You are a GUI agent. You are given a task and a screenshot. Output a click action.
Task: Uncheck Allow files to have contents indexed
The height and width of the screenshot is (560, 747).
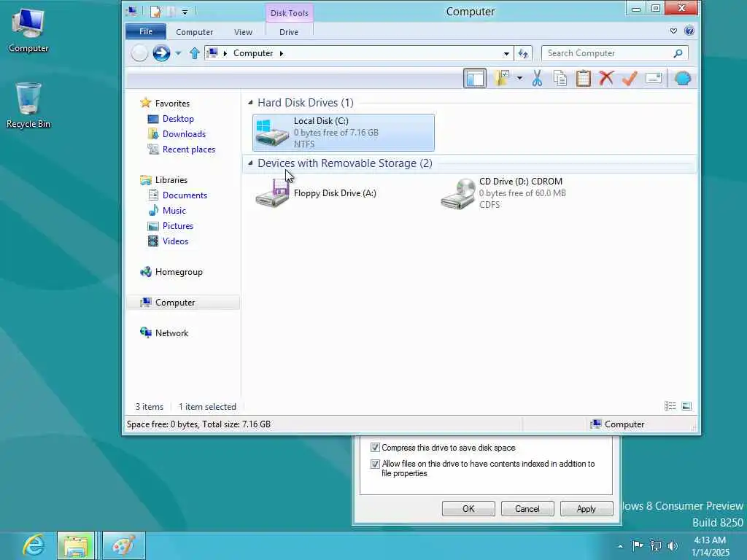click(x=375, y=464)
